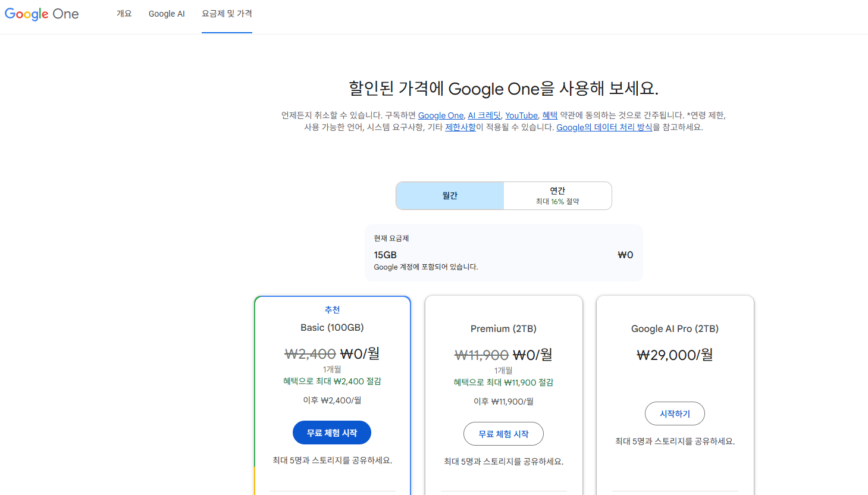The height and width of the screenshot is (495, 868).
Task: Select the 요금제 및 가격 tab
Action: (x=227, y=14)
